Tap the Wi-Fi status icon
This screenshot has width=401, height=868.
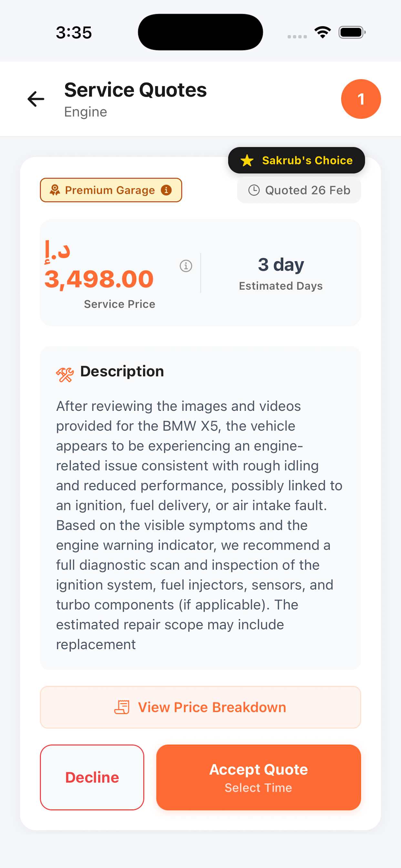point(323,32)
